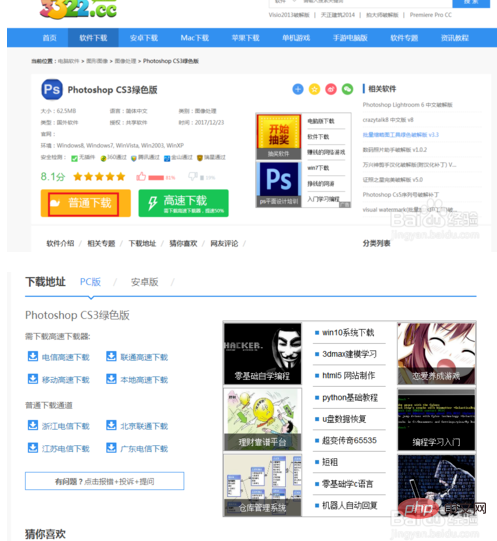This screenshot has width=497, height=541.
Task: Switch to the PC版 download tab
Action: click(x=90, y=282)
